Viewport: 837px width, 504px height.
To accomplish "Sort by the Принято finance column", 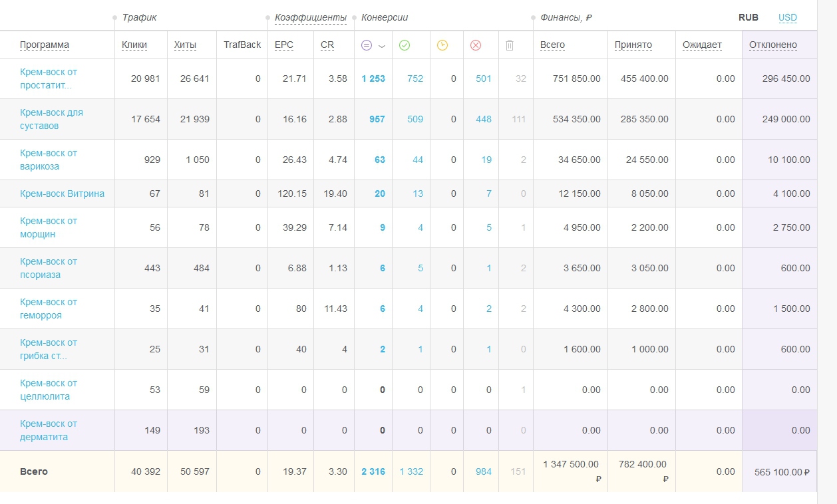I will (x=633, y=45).
